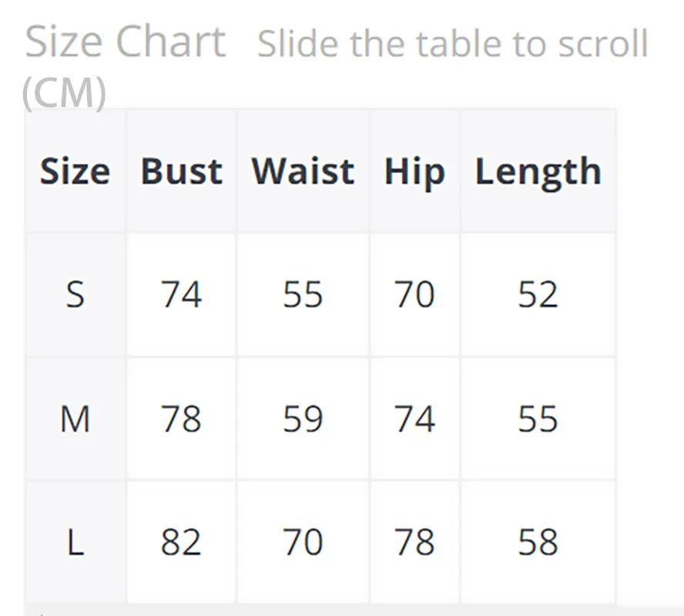Select the L size row label
The height and width of the screenshot is (616, 684).
75,542
